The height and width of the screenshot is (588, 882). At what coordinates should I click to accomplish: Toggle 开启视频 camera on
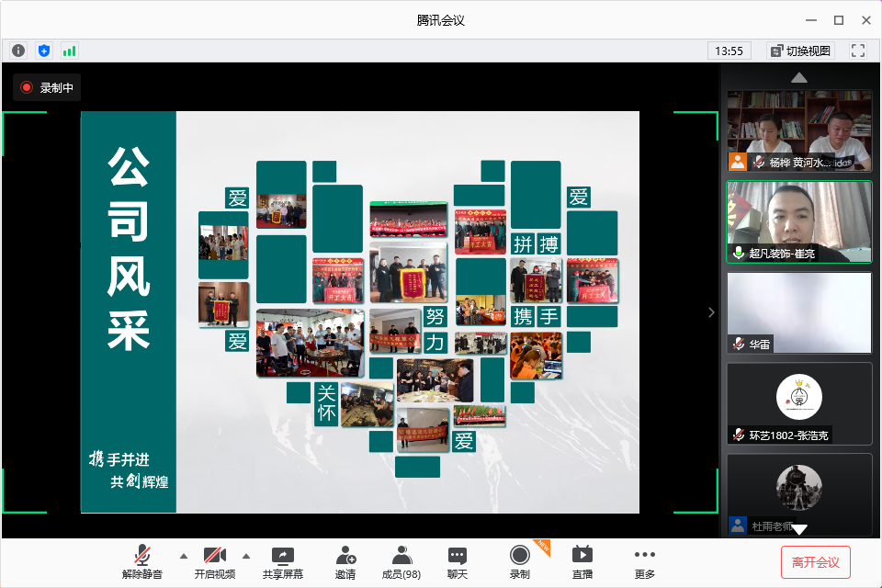tap(214, 561)
